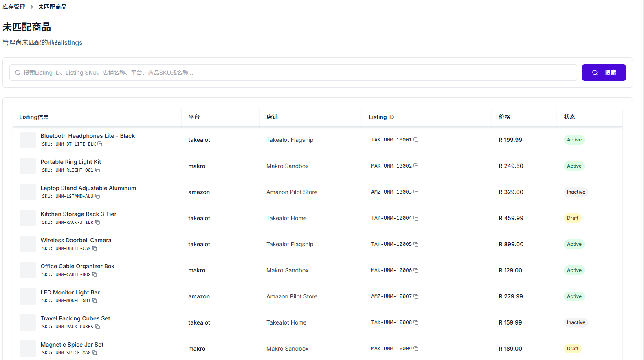Copy Listing ID AMZ-UNM-10007
644x360 pixels.
pos(416,296)
